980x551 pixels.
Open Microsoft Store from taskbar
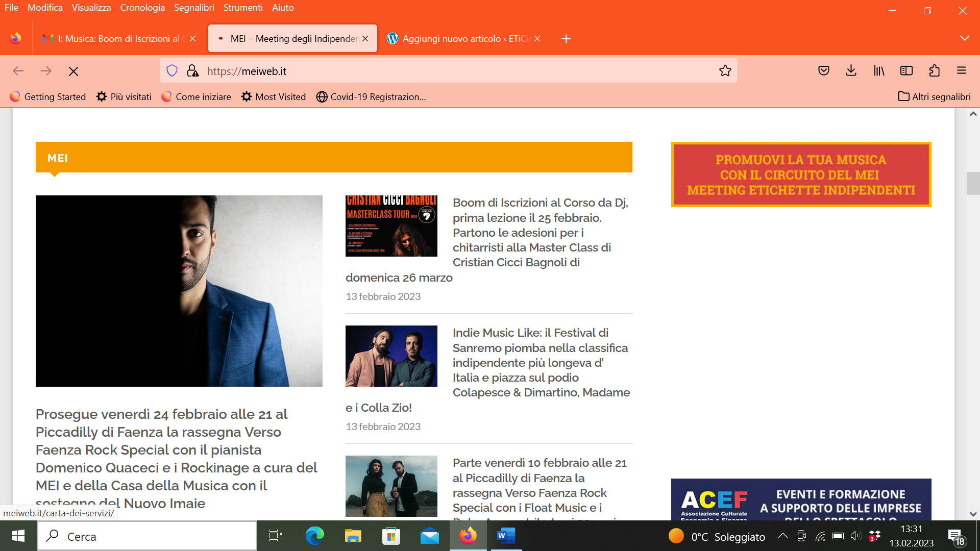pyautogui.click(x=391, y=536)
